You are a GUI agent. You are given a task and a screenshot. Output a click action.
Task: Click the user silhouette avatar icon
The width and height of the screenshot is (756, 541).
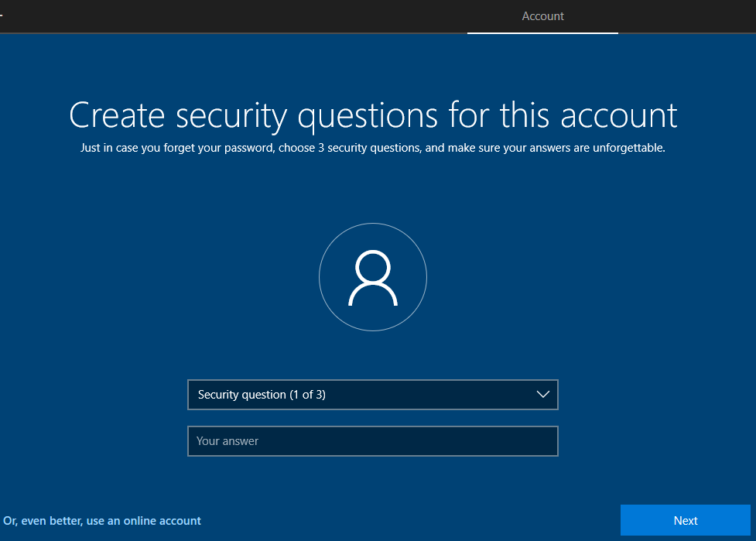[372, 279]
